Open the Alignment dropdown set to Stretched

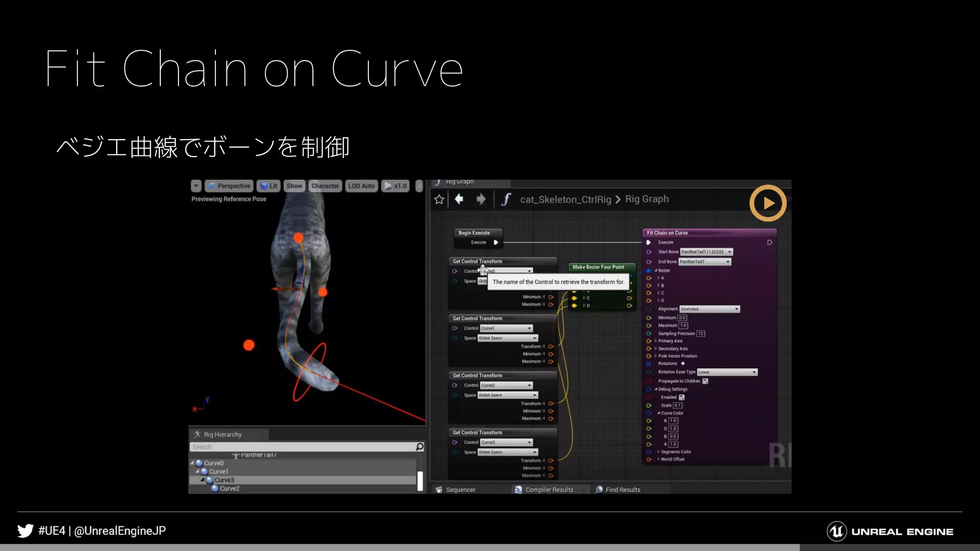[x=710, y=309]
